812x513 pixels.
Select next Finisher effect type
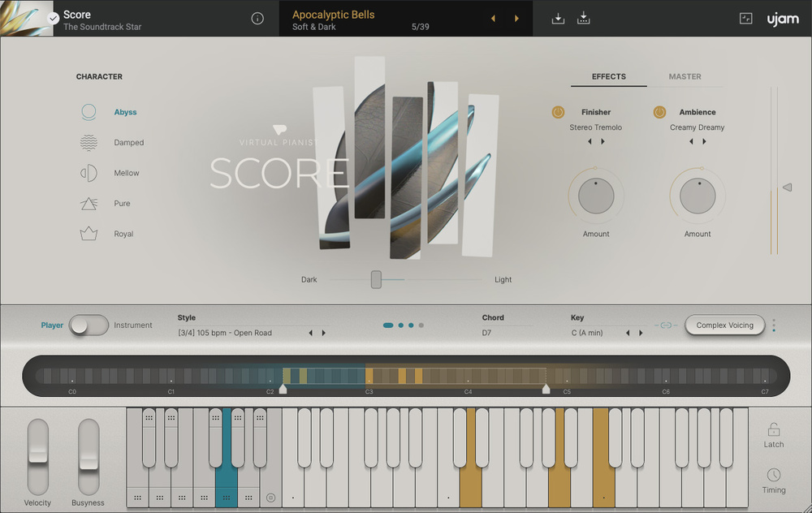[603, 141]
